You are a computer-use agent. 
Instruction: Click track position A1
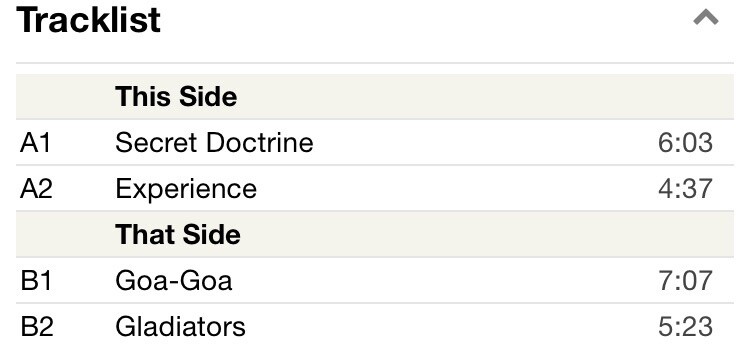[x=35, y=143]
